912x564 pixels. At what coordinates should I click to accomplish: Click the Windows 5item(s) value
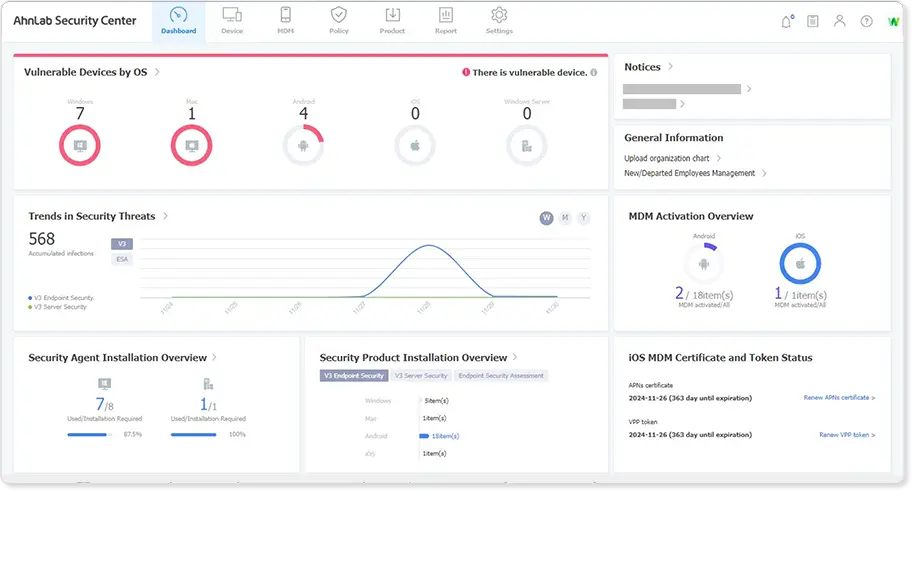click(436, 401)
